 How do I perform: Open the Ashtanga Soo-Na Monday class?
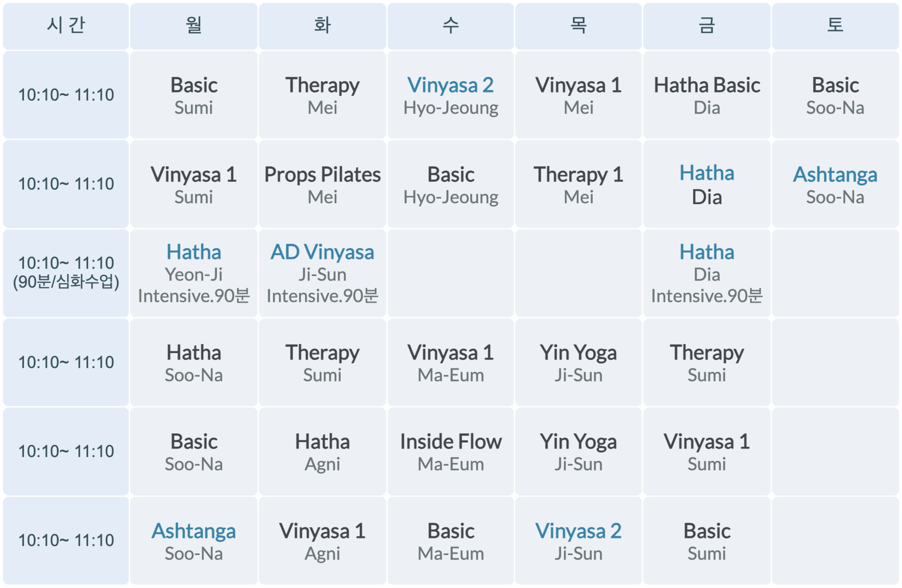point(194,541)
